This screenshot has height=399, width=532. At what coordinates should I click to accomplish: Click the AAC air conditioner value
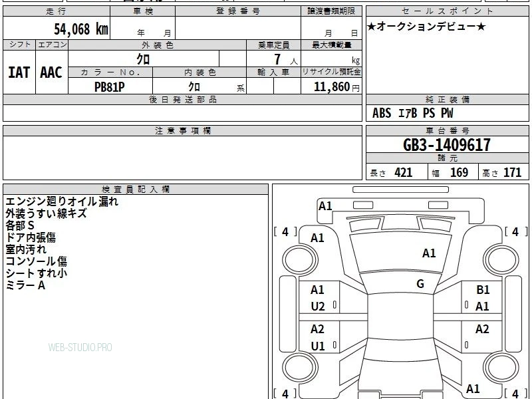[x=51, y=72]
